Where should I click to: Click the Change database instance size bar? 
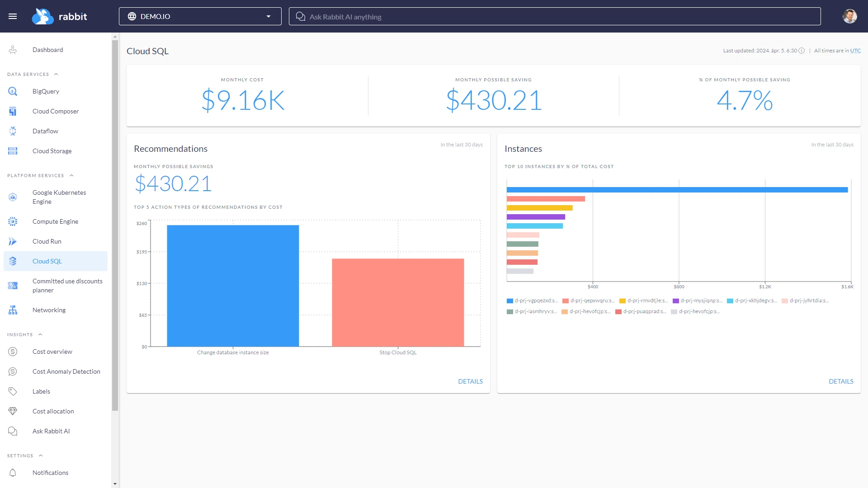(233, 285)
